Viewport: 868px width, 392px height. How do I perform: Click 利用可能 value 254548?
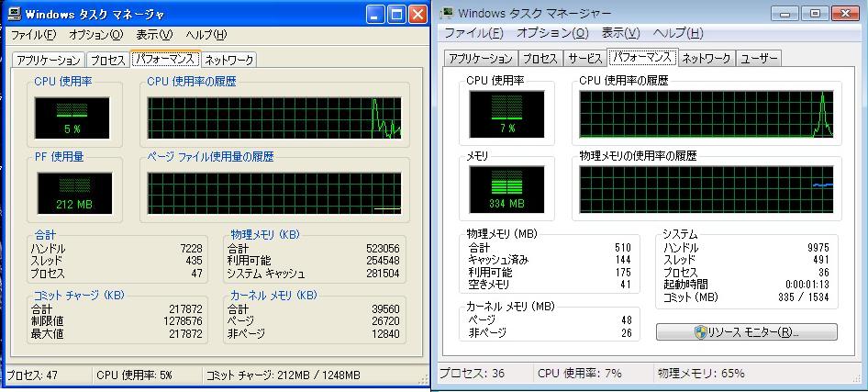[383, 262]
